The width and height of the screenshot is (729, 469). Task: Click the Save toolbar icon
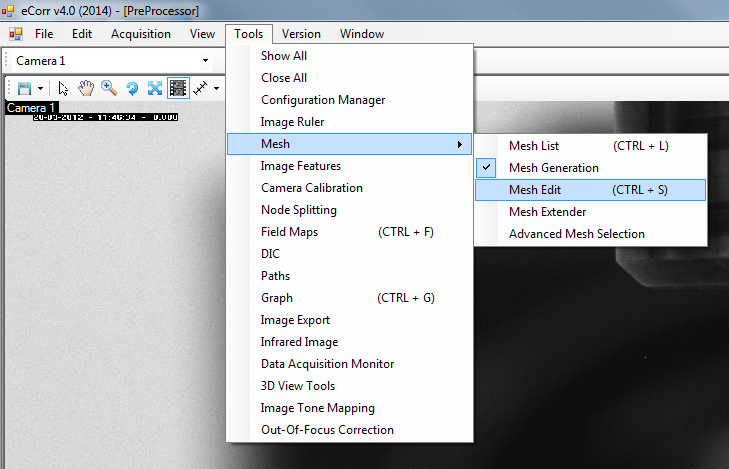pos(24,88)
